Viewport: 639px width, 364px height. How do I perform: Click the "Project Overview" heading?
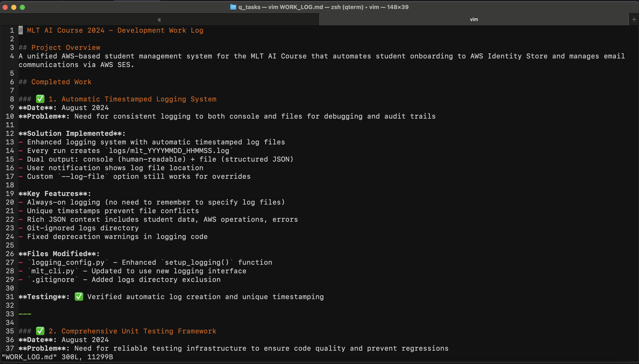point(66,47)
